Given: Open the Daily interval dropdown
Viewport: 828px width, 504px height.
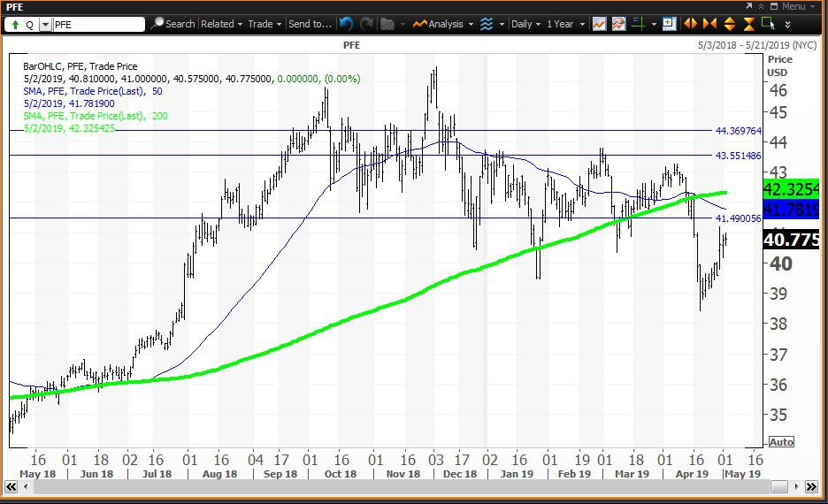Looking at the screenshot, I should tap(526, 24).
